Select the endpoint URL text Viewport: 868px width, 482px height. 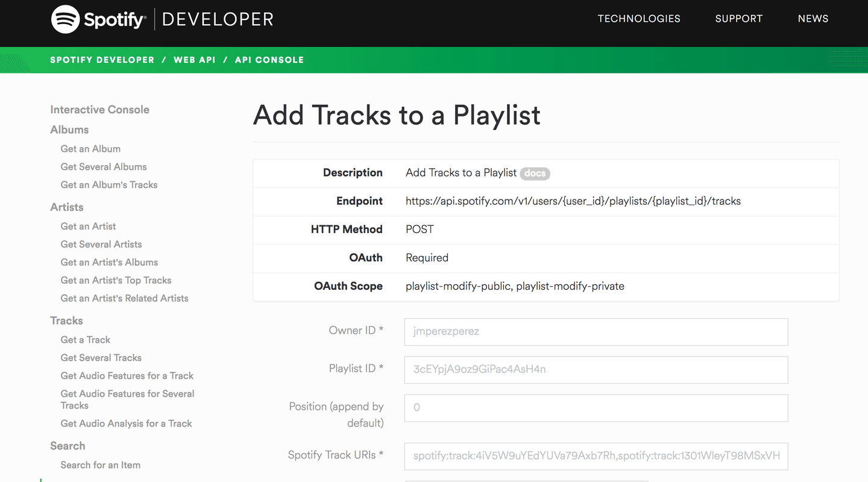tap(573, 201)
